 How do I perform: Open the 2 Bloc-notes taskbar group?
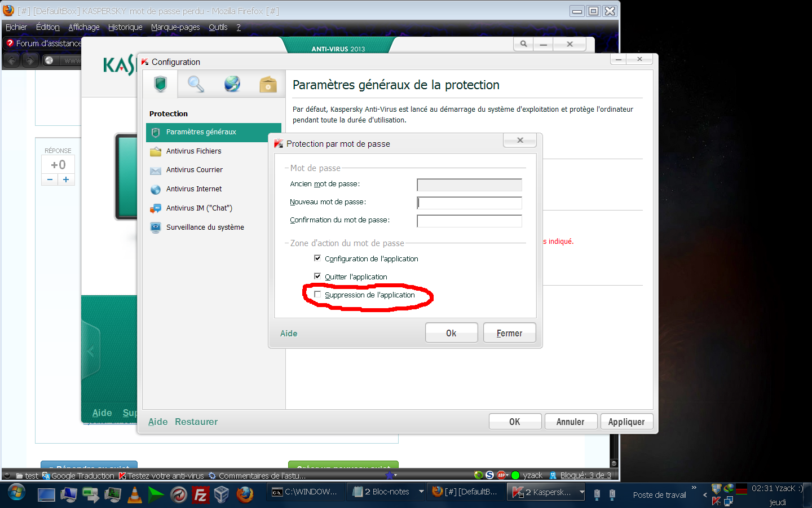click(387, 492)
